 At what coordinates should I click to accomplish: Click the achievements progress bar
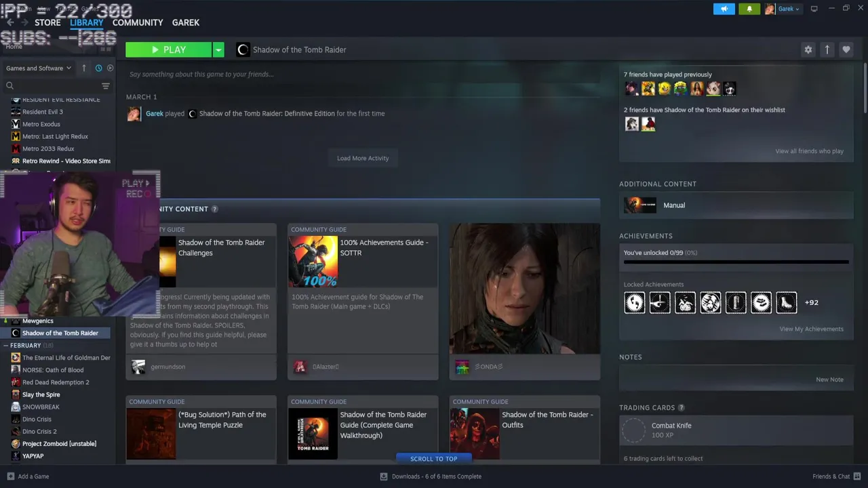(736, 262)
